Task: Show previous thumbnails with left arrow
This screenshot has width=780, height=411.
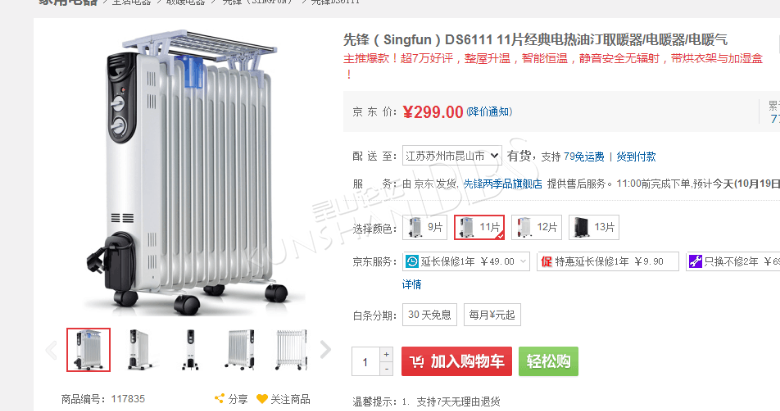Action: pyautogui.click(x=51, y=350)
